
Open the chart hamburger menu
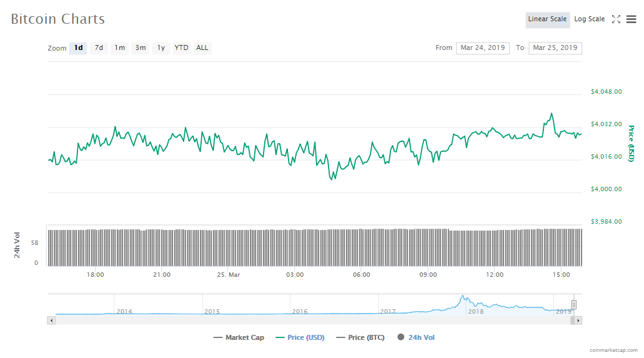631,19
